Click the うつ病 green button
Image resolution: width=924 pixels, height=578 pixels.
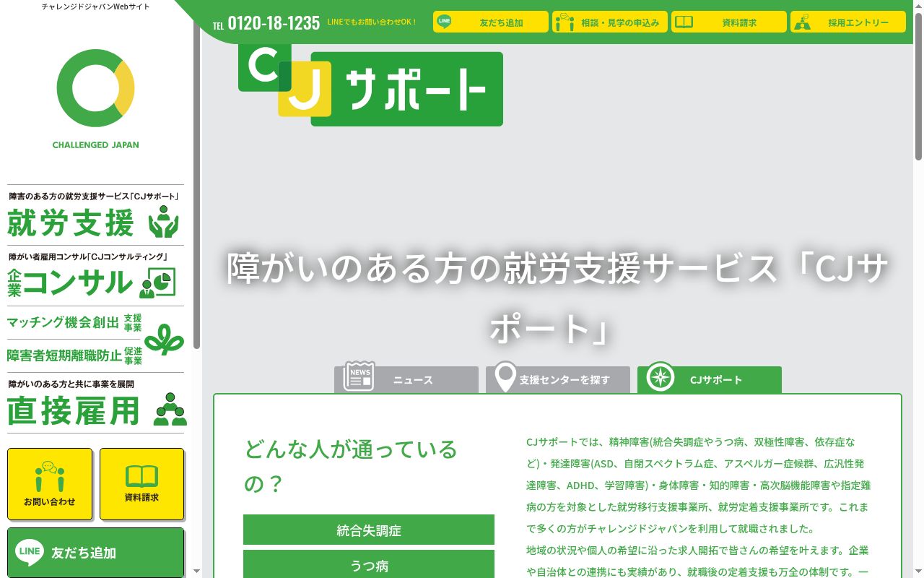(369, 564)
